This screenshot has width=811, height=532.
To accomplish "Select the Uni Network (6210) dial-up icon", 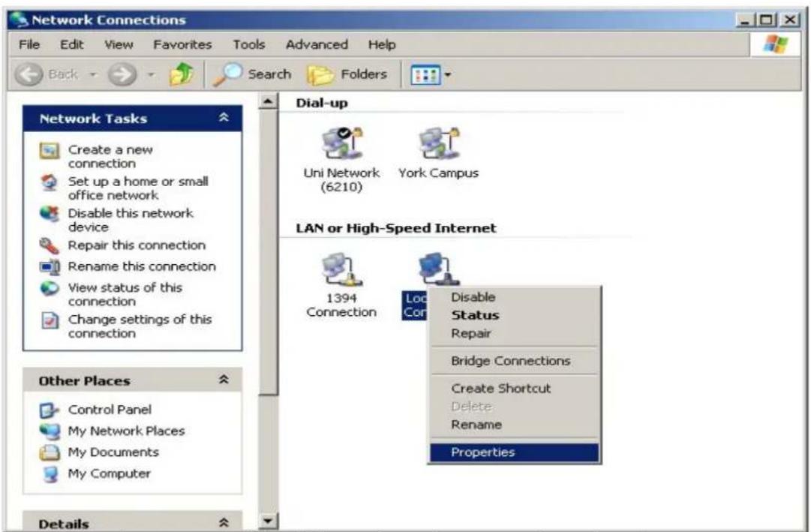I will click(341, 143).
